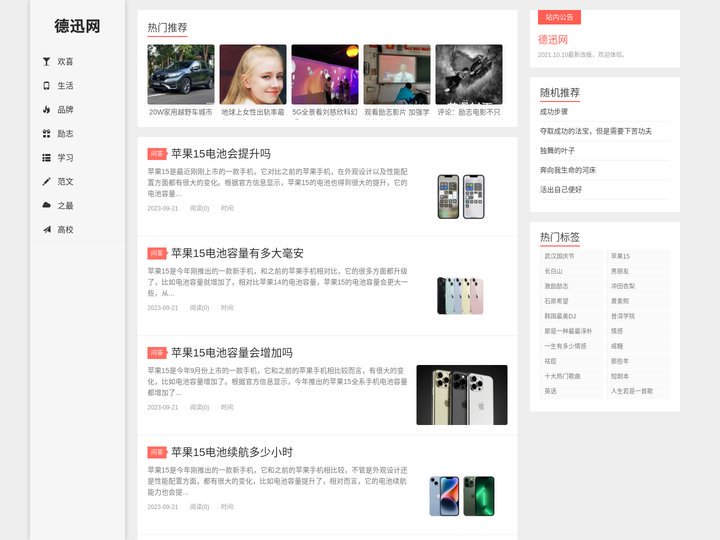Image resolution: width=720 pixels, height=540 pixels.
Task: Open the blonde woman photo thumbnail
Action: pyautogui.click(x=253, y=74)
